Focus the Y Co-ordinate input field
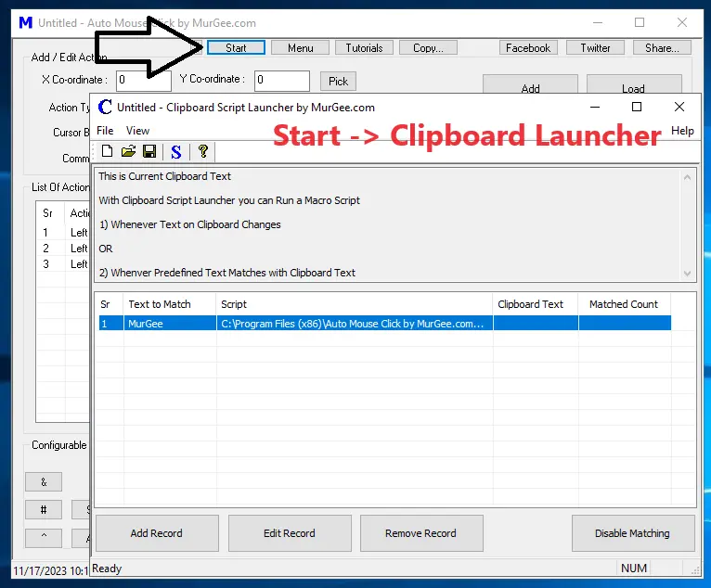711x588 pixels. (x=281, y=81)
